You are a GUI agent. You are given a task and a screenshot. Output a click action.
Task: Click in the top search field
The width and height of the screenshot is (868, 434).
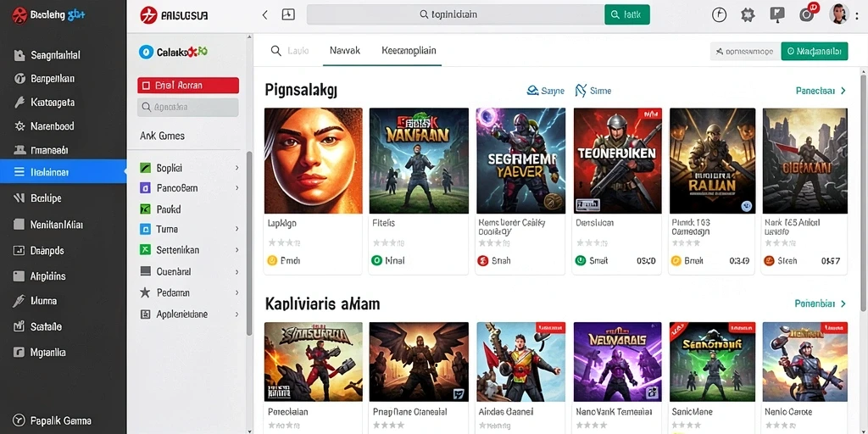pyautogui.click(x=455, y=15)
